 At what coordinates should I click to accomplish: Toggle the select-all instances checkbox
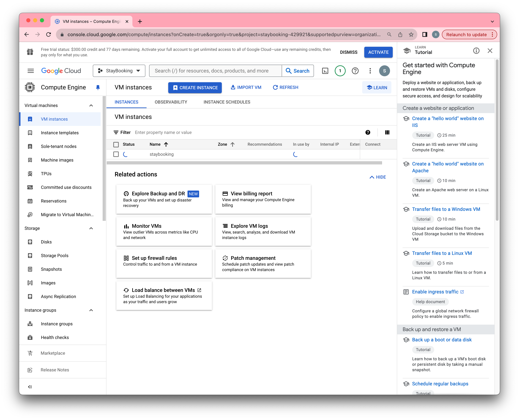click(116, 144)
